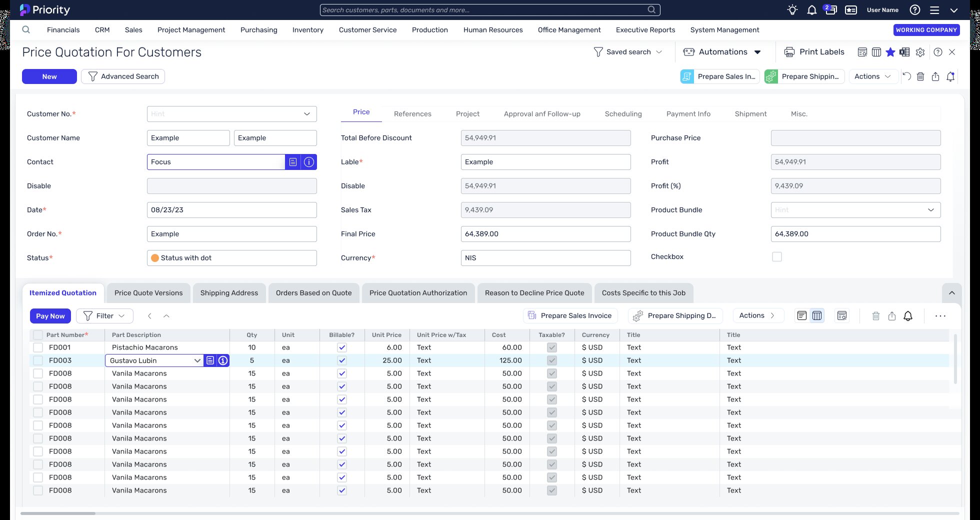Image resolution: width=980 pixels, height=520 pixels.
Task: Click the info icon in Contact field
Action: (309, 162)
